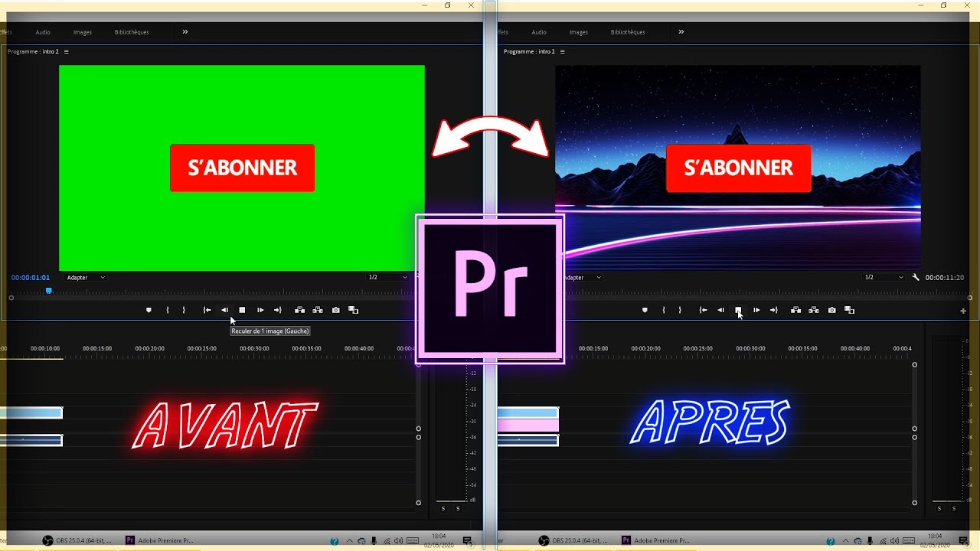Set Mark In point in left monitor

pyautogui.click(x=167, y=310)
